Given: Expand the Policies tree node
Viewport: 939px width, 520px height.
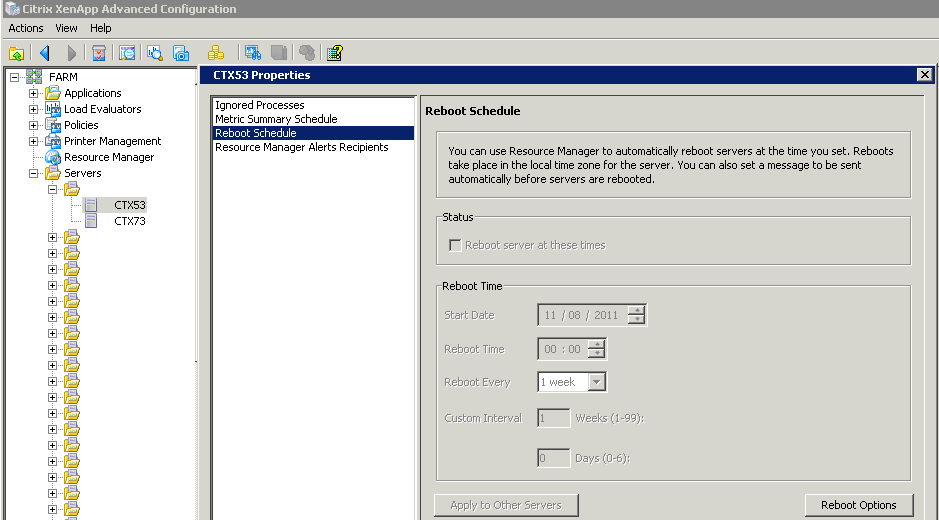Looking at the screenshot, I should tap(34, 125).
